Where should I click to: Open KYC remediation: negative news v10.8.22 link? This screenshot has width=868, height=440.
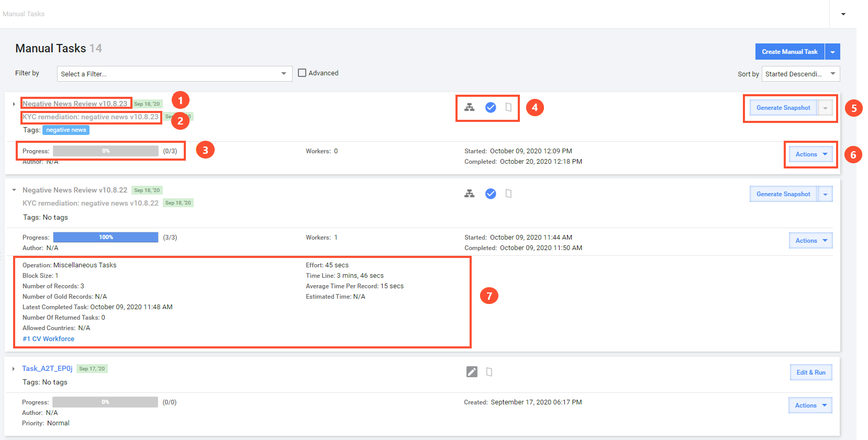(x=91, y=203)
